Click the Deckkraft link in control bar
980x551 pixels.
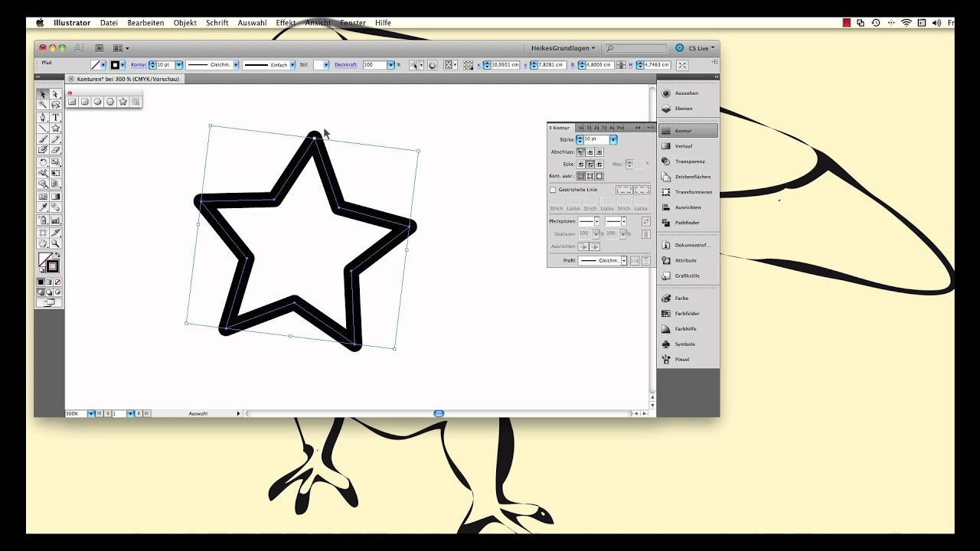(x=346, y=65)
